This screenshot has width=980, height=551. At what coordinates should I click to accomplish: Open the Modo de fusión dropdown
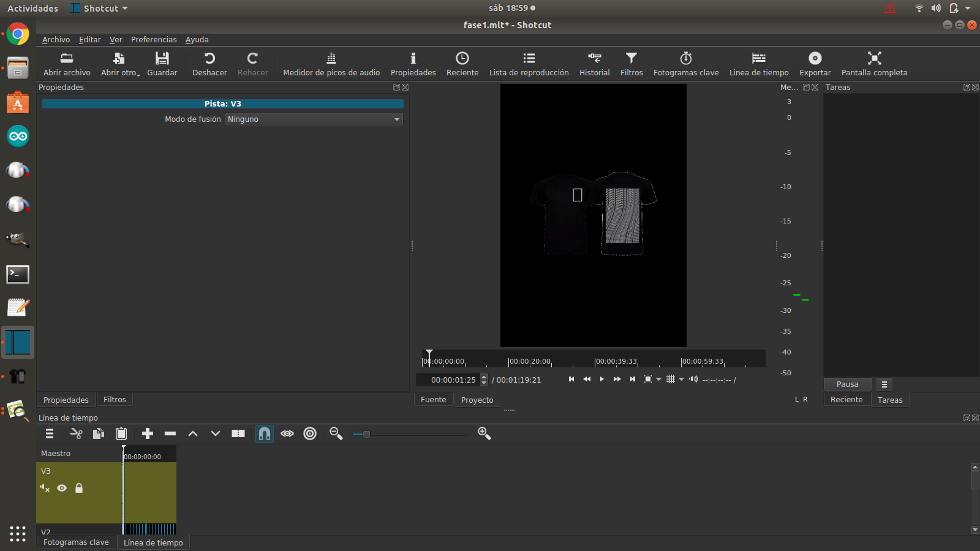[x=313, y=119]
